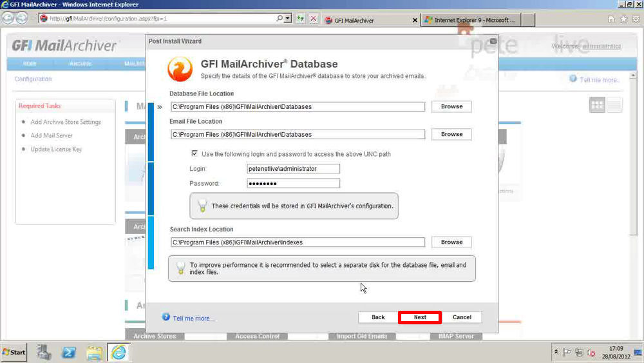Click the browser Home icon
The image size is (644, 363).
point(611,19)
